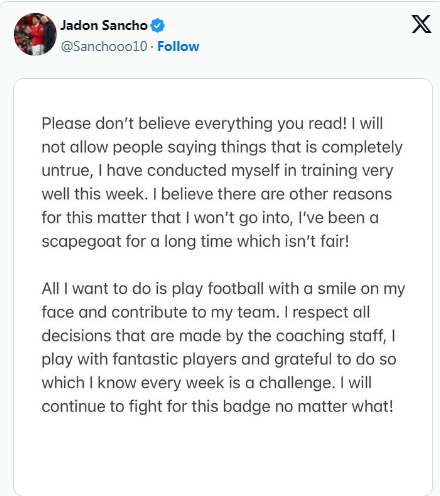Follow the @Sanchooo10 account
The height and width of the screenshot is (496, 440).
click(x=178, y=46)
